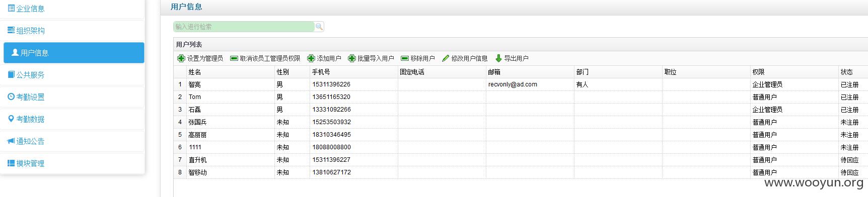This screenshot has height=197, width=868.
Task: Select user row 直升机
Action: (521, 160)
